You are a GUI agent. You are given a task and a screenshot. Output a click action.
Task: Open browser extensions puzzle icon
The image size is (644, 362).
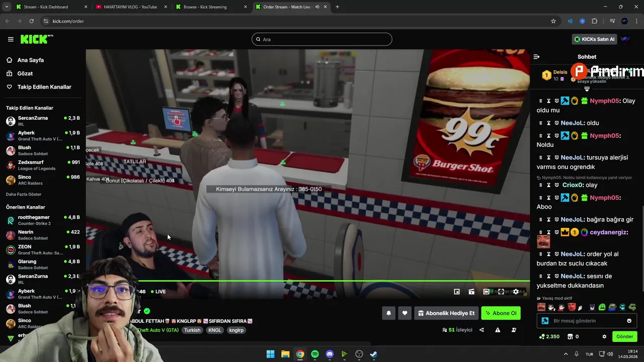tap(595, 21)
